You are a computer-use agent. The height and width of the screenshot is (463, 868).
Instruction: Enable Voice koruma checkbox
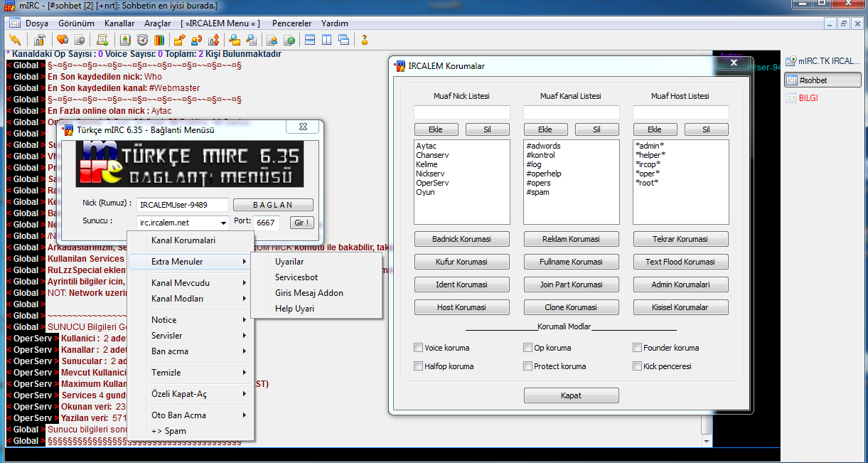pyautogui.click(x=418, y=348)
